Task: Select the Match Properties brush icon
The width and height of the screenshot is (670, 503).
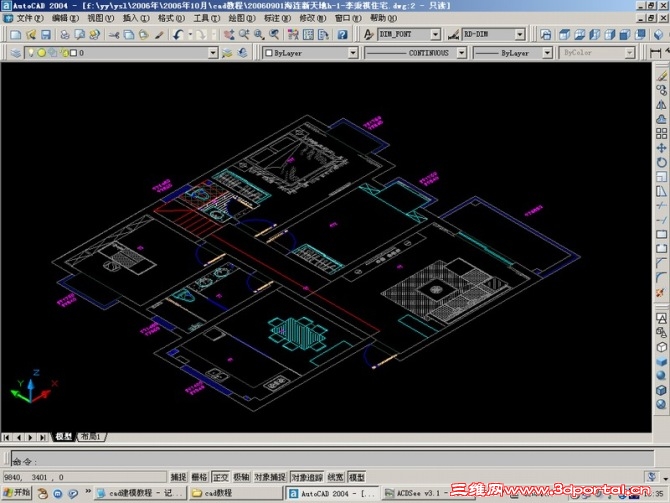Action: [x=159, y=35]
